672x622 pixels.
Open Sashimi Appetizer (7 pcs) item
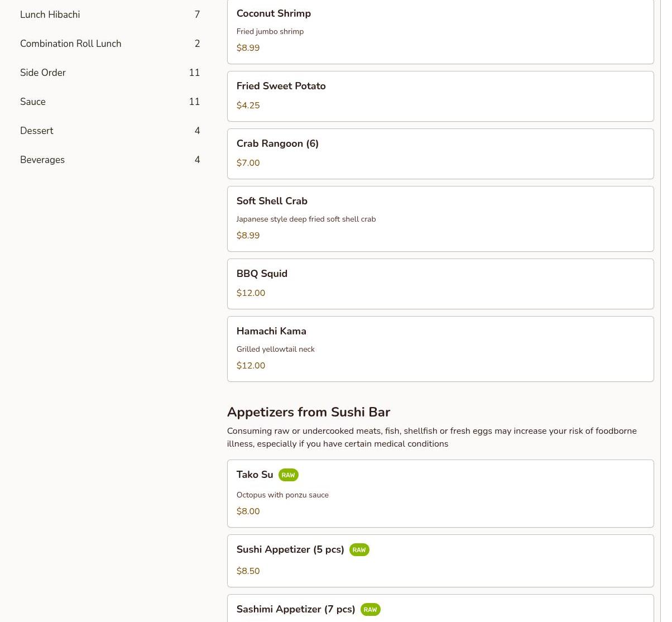click(x=296, y=609)
